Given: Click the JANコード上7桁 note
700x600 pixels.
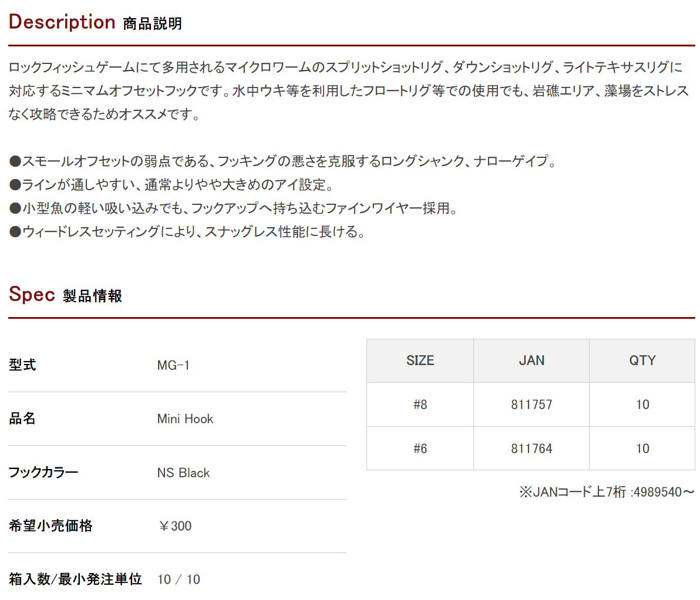Looking at the screenshot, I should pyautogui.click(x=607, y=492).
